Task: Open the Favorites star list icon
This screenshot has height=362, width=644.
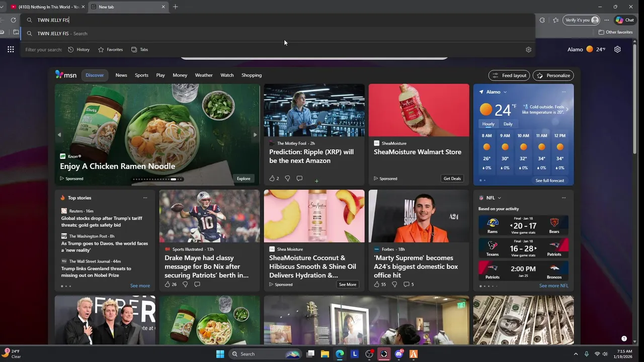Action: [555, 20]
